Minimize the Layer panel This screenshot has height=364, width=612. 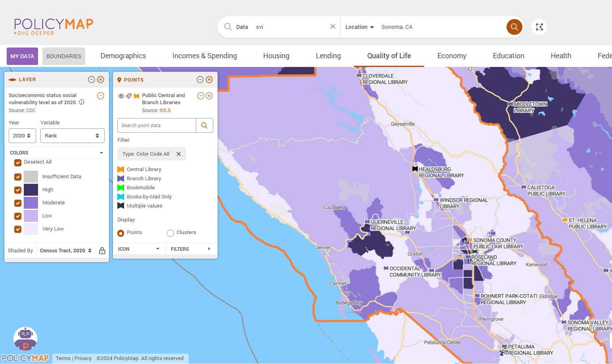pos(91,80)
